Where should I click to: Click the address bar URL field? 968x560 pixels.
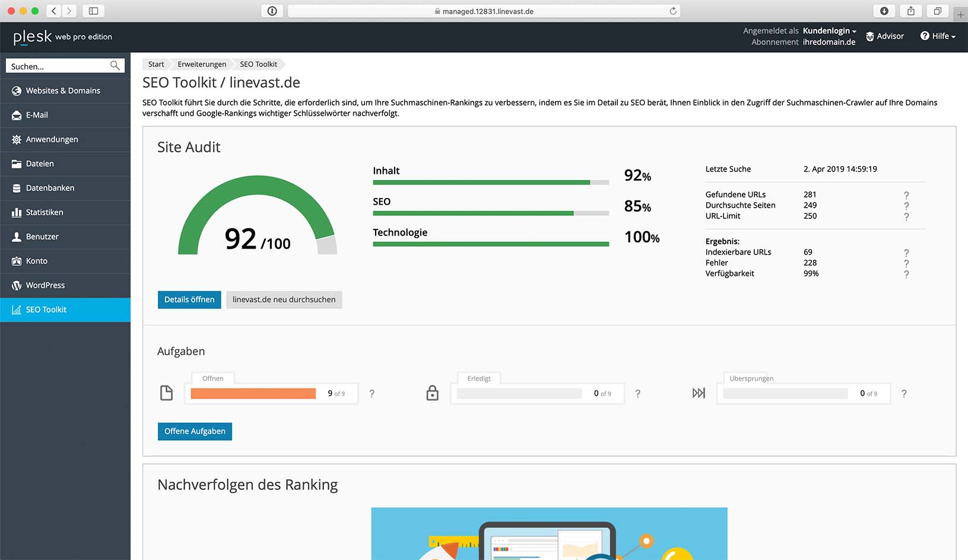[484, 11]
